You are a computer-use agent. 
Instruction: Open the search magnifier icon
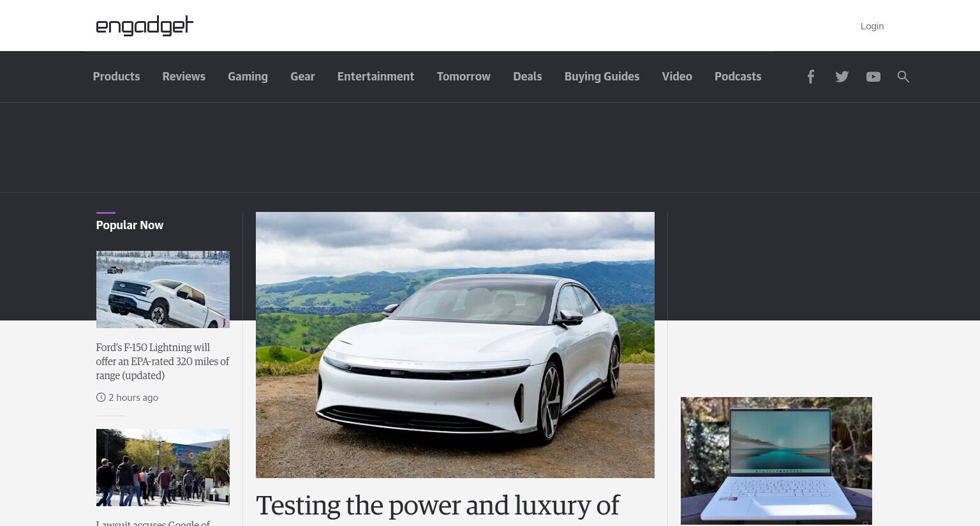[x=903, y=77]
